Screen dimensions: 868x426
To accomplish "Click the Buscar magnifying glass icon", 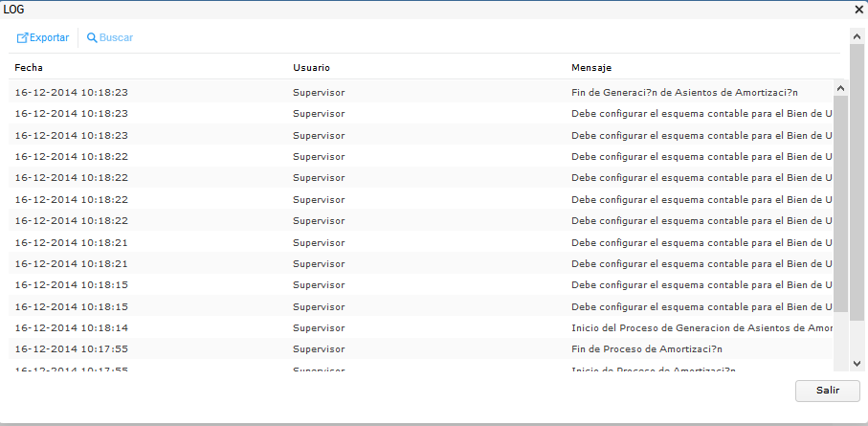I will tap(92, 38).
